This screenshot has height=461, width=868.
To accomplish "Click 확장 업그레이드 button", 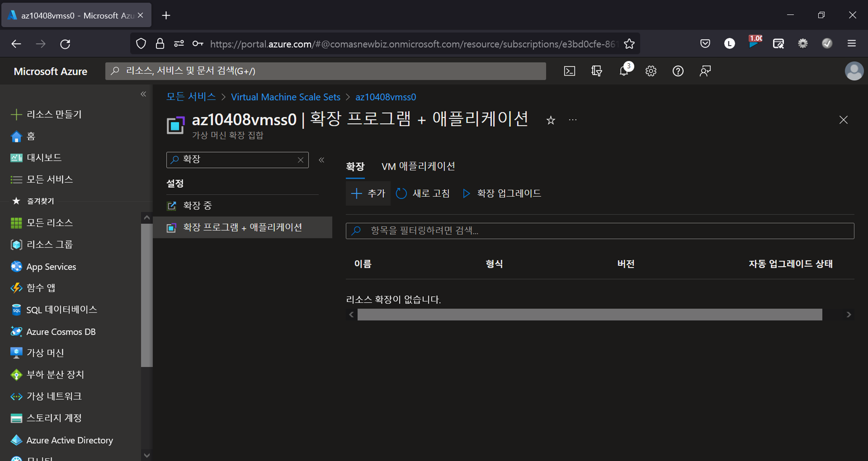I will click(x=502, y=193).
